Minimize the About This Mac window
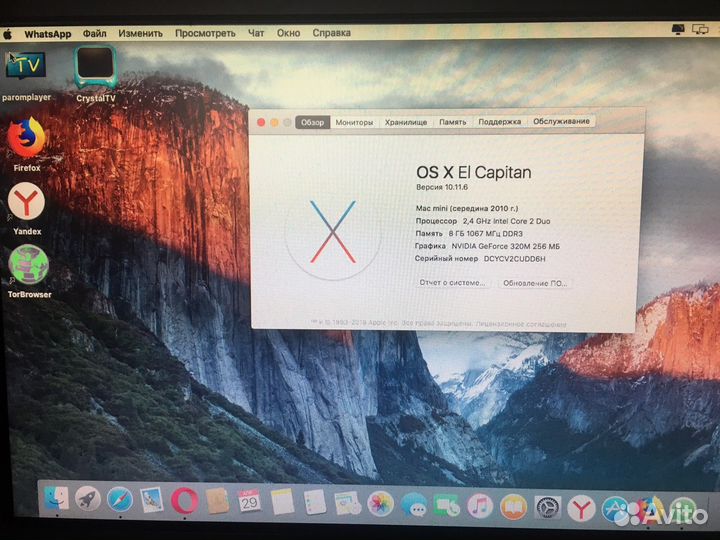The image size is (720, 540). point(274,122)
